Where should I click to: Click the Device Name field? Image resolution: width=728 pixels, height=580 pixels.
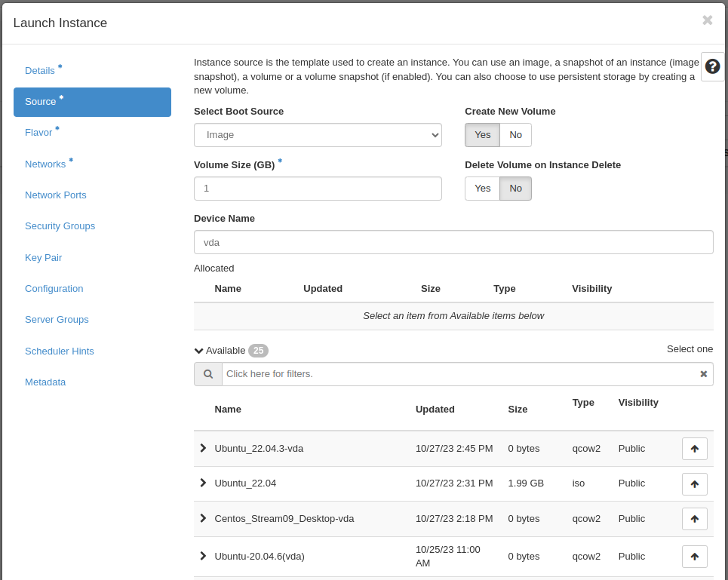[x=453, y=242]
